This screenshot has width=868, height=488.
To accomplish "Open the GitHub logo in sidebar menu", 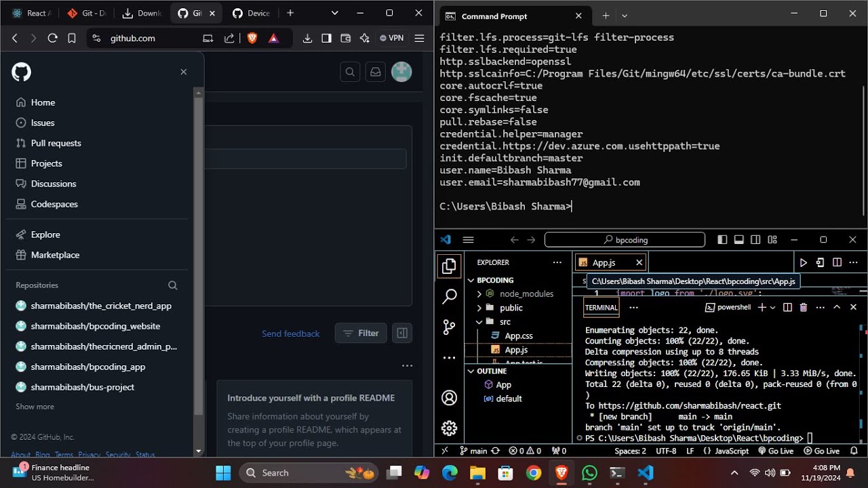I will [22, 73].
